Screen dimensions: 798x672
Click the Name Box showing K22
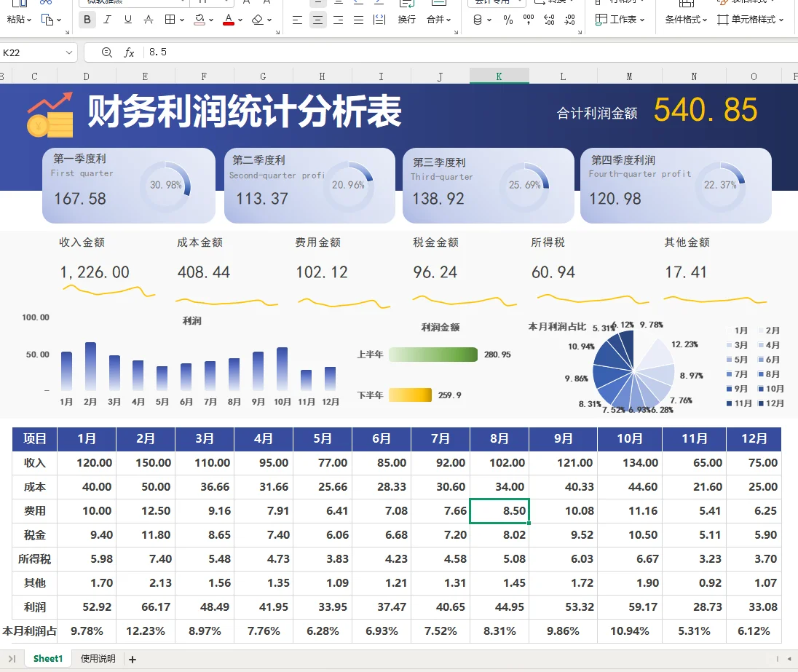31,52
